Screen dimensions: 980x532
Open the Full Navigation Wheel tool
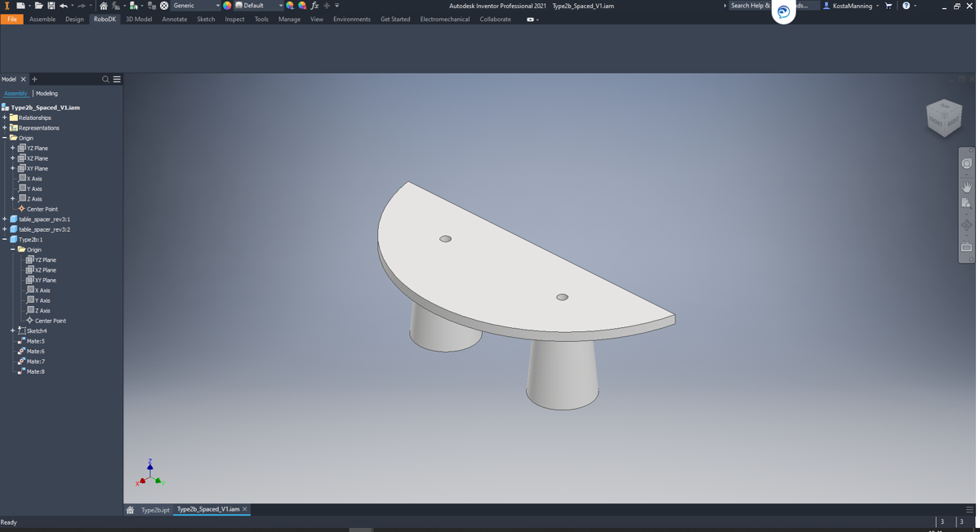pos(967,164)
